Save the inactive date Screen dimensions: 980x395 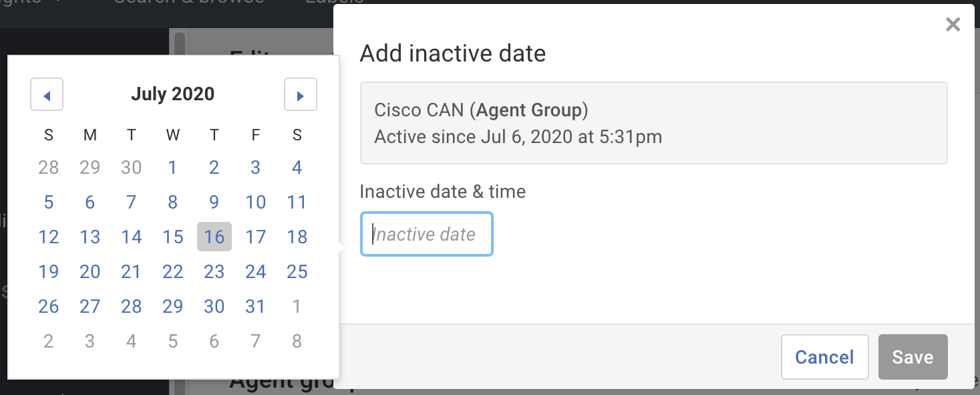coord(913,357)
